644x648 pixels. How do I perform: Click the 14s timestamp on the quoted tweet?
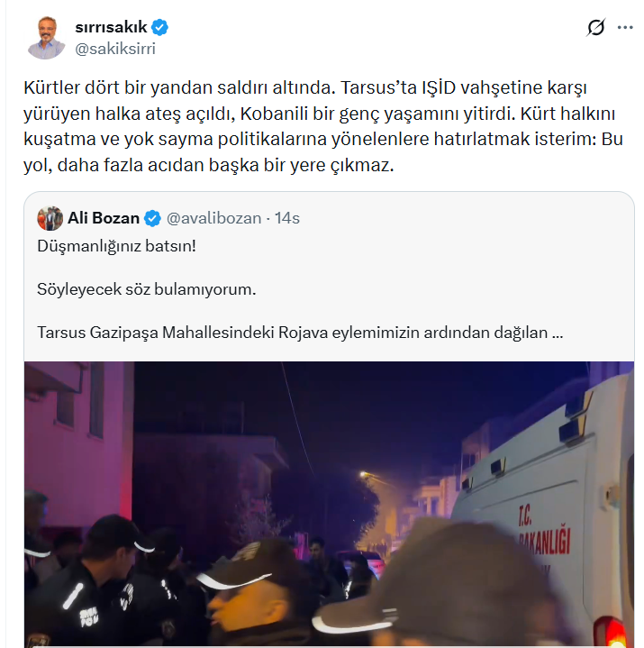[287, 218]
